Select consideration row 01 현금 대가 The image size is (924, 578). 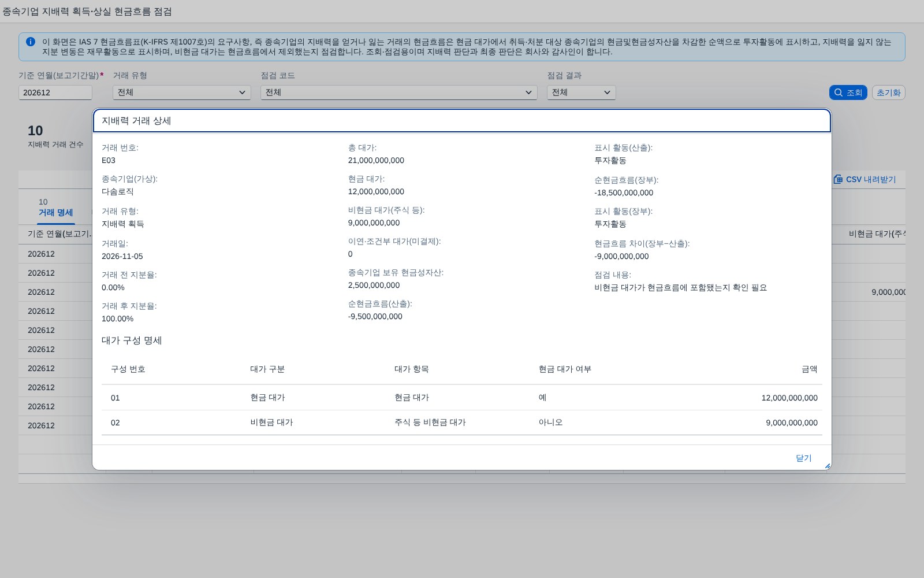click(x=462, y=398)
